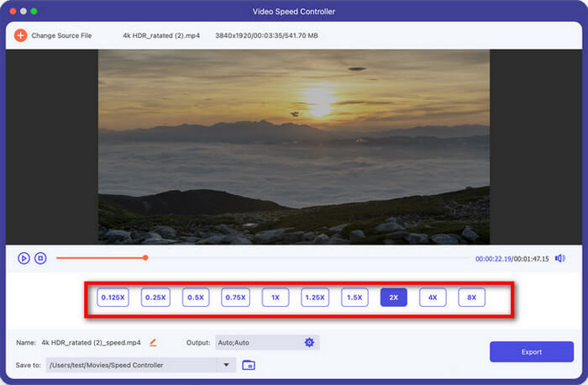Click the orange plus Change Source File icon
The width and height of the screenshot is (588, 385).
(x=20, y=35)
